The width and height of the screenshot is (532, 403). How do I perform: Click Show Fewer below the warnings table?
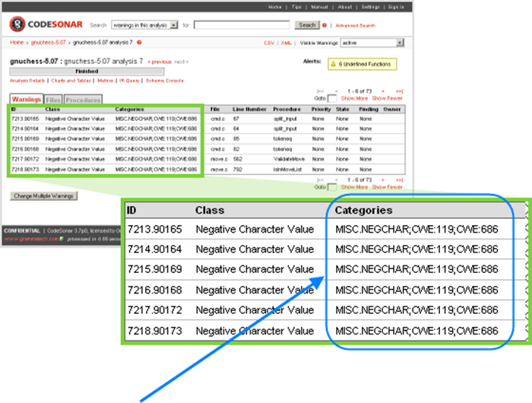[x=387, y=187]
